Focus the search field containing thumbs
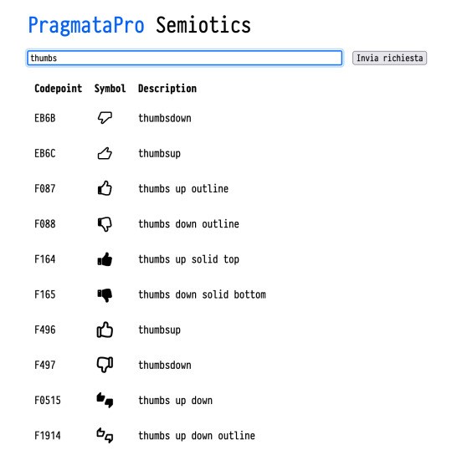Viewport: 452px width, 476px height. click(x=185, y=58)
